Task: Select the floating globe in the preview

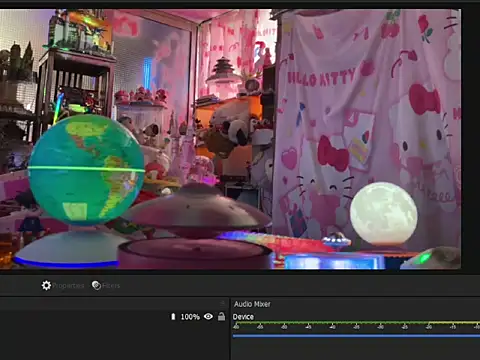Action: click(87, 170)
